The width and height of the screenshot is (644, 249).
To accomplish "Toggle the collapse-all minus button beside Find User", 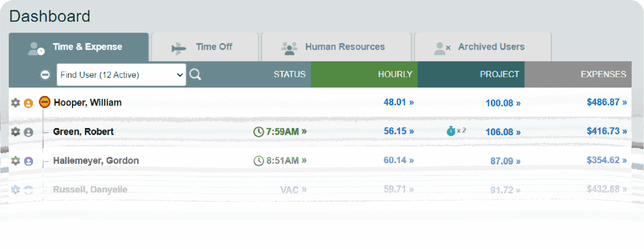I will pyautogui.click(x=44, y=74).
